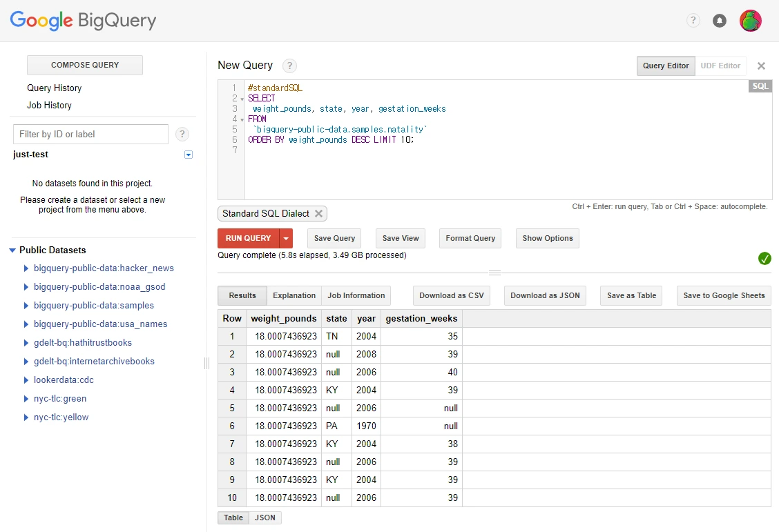Close the New Query editor panel
This screenshot has width=779, height=532.
(x=761, y=66)
